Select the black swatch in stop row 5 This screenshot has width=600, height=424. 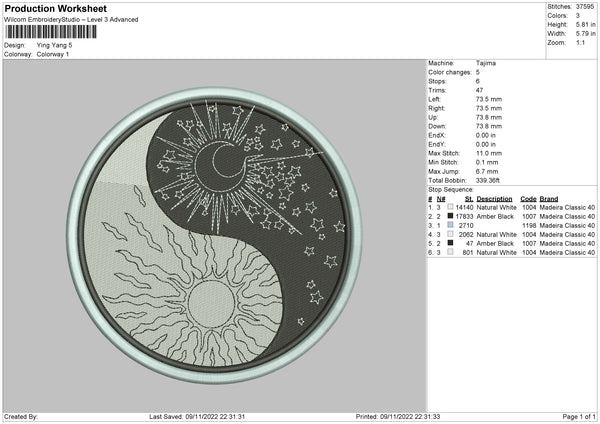[451, 243]
